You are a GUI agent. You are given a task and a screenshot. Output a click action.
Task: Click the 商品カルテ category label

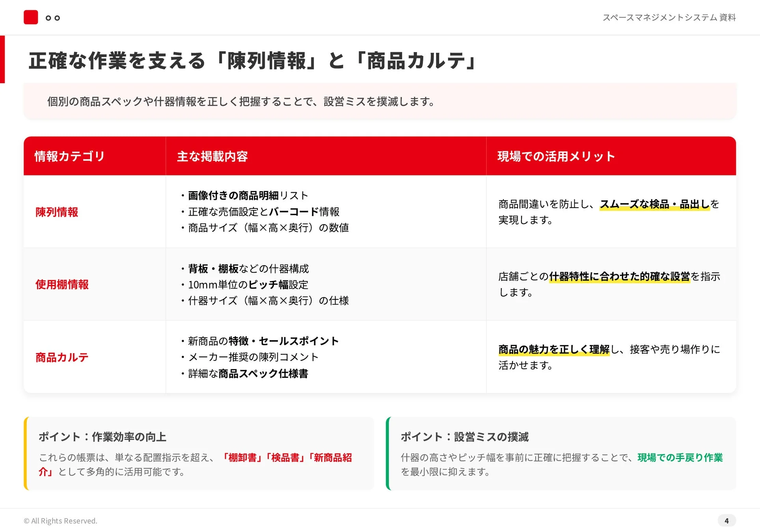[x=61, y=357]
